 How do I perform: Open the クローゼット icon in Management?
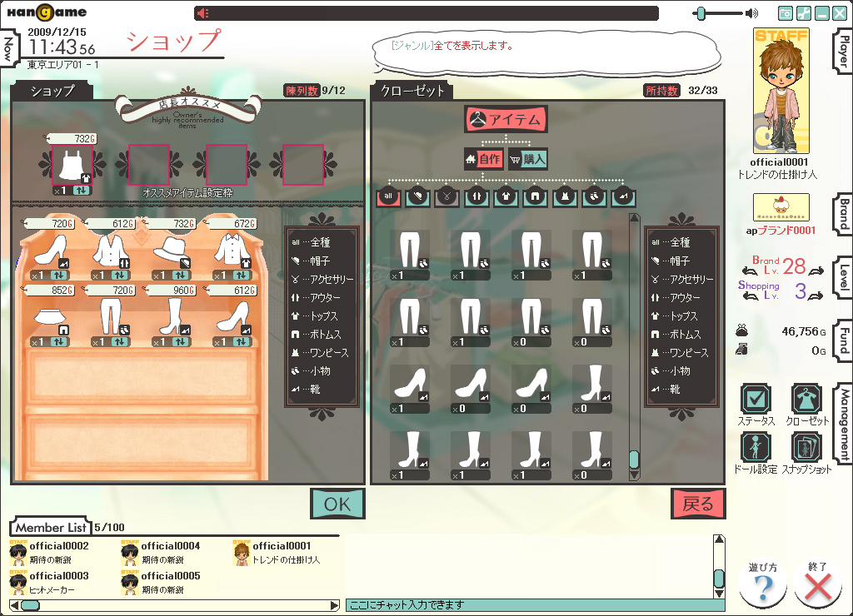click(806, 400)
